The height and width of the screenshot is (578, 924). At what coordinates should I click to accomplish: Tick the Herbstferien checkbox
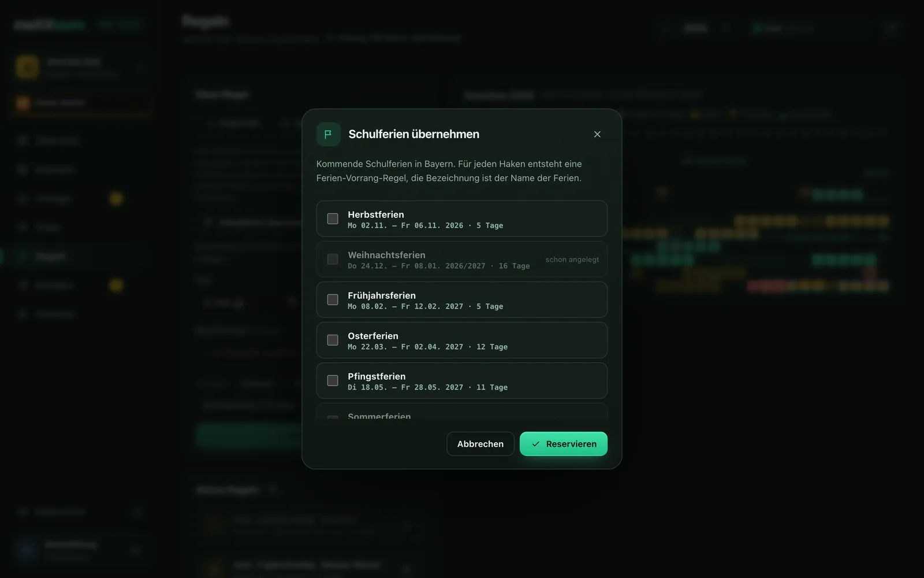(333, 218)
